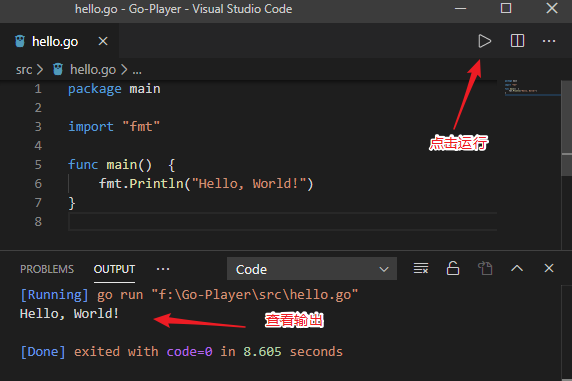Click the fmt.Println statement

206,184
